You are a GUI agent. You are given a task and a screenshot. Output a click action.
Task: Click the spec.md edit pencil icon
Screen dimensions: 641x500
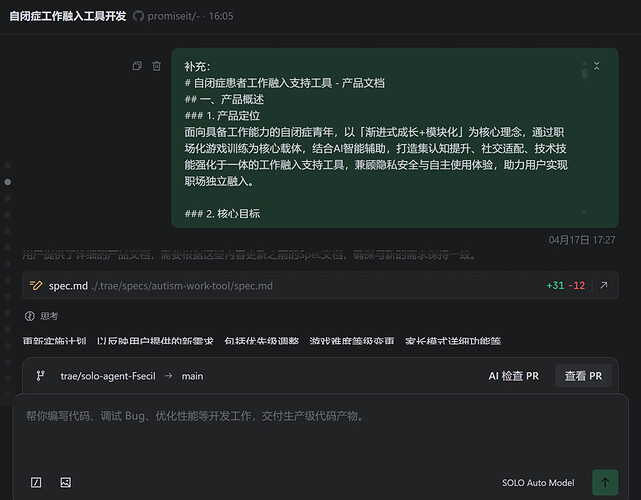[36, 285]
